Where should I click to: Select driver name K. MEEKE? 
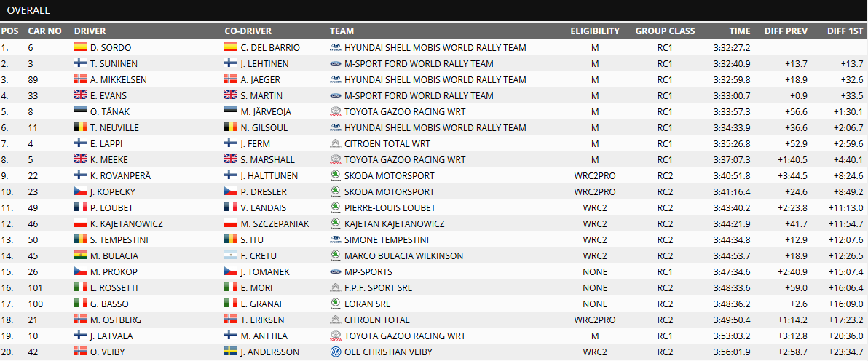coord(109,160)
